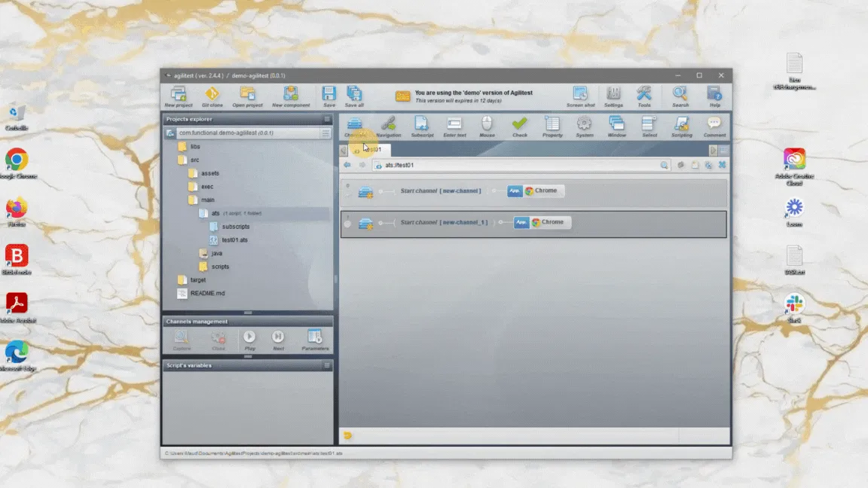Add a Comment action
This screenshot has height=488, width=868.
coord(714,127)
